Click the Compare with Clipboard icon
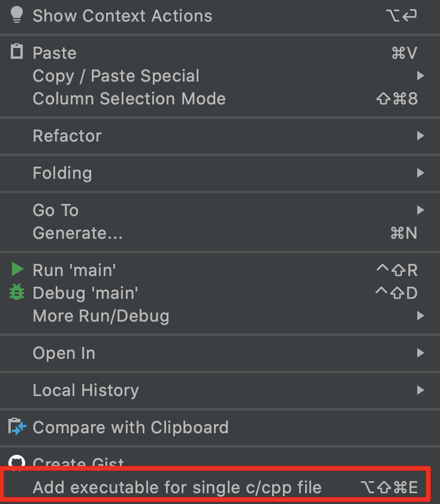Screen dimensions: 440x504 pyautogui.click(x=17, y=428)
